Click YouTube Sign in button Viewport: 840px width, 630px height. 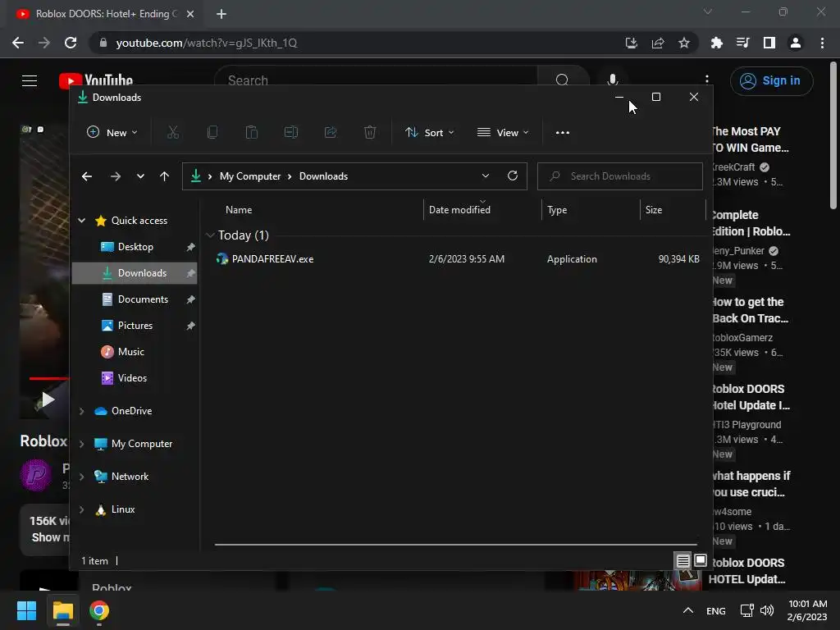pos(771,81)
